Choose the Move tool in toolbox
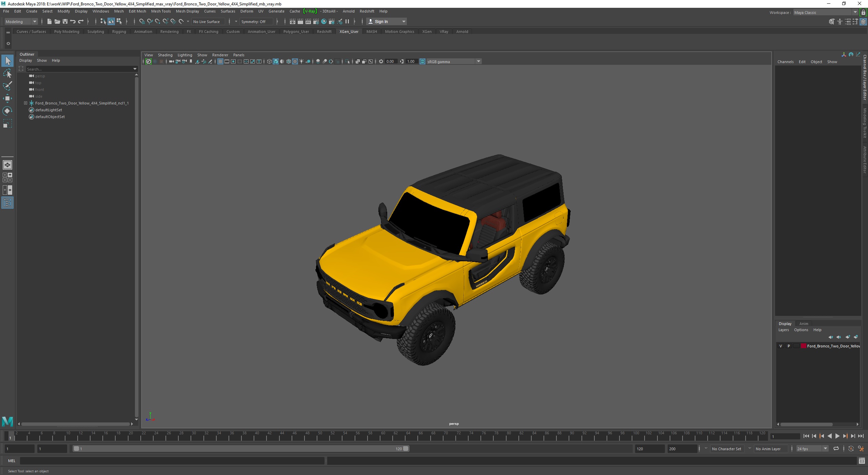Image resolution: width=868 pixels, height=475 pixels. [x=7, y=98]
